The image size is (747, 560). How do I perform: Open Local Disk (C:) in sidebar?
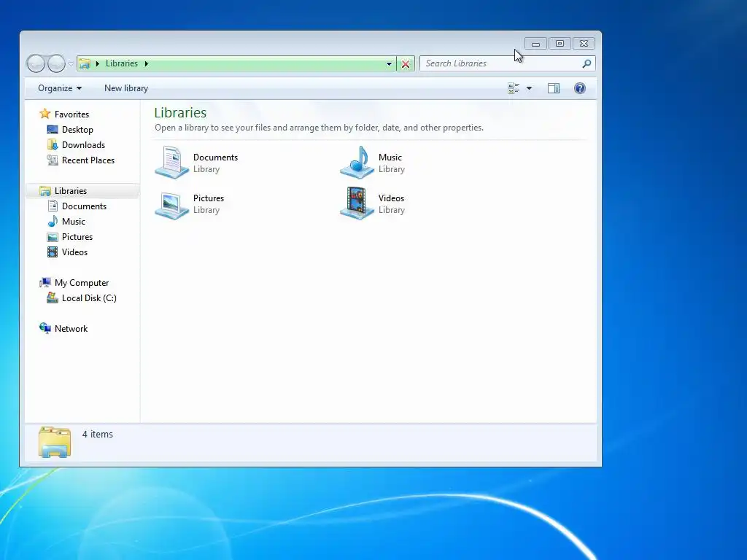coord(89,298)
